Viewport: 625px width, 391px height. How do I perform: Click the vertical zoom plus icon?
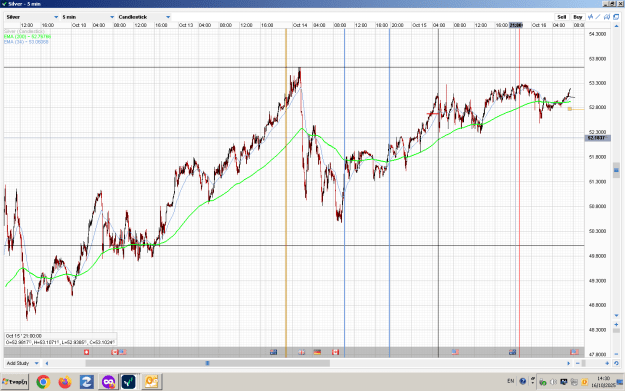pyautogui.click(x=616, y=324)
